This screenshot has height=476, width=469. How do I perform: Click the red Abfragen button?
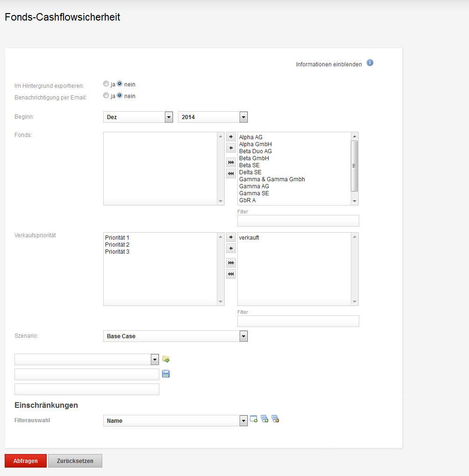tap(26, 461)
